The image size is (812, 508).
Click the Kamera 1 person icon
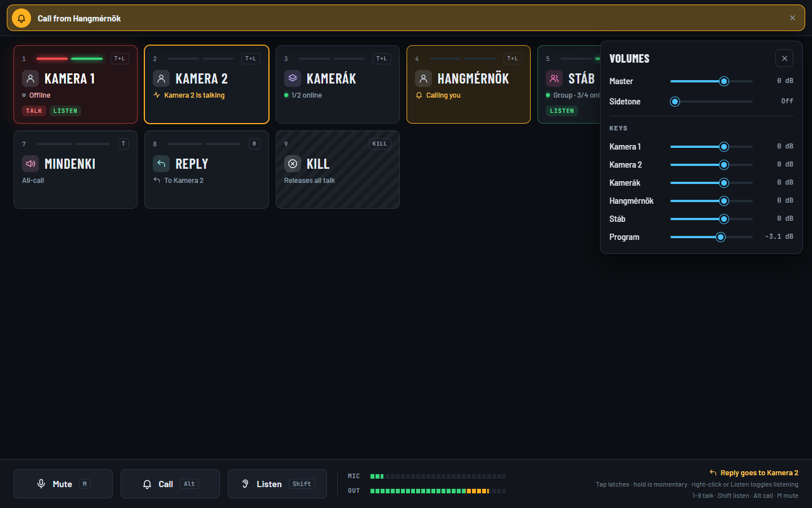point(30,78)
